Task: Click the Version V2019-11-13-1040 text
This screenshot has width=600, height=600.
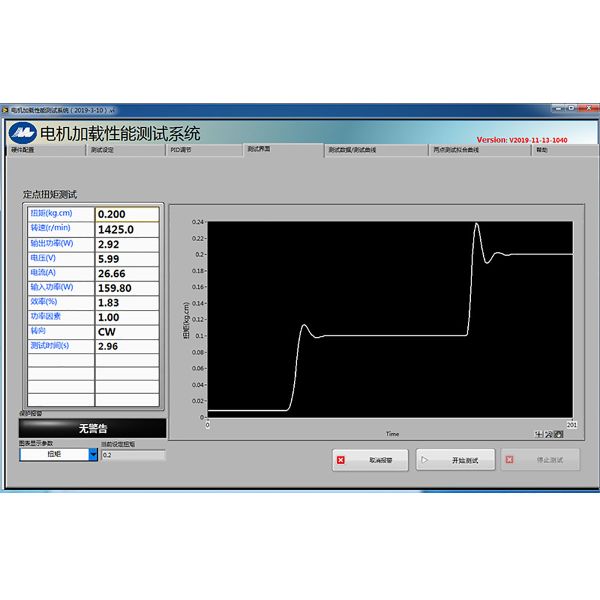Action: tap(522, 140)
